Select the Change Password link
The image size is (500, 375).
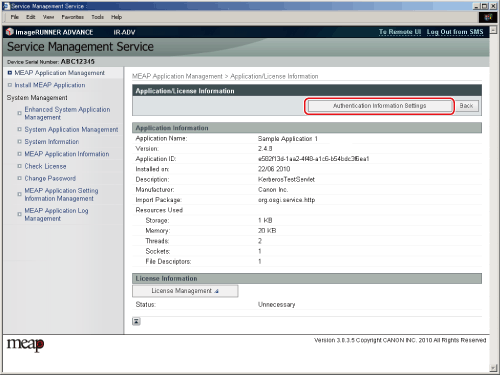coord(50,179)
